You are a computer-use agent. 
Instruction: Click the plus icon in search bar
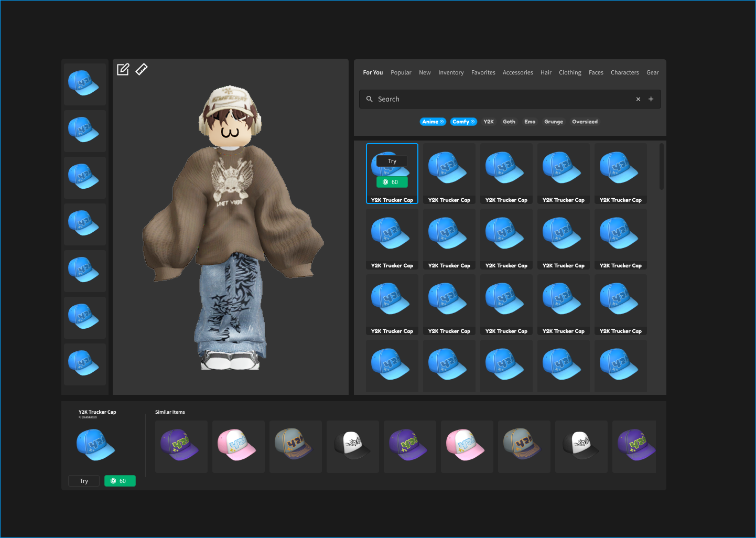(651, 99)
